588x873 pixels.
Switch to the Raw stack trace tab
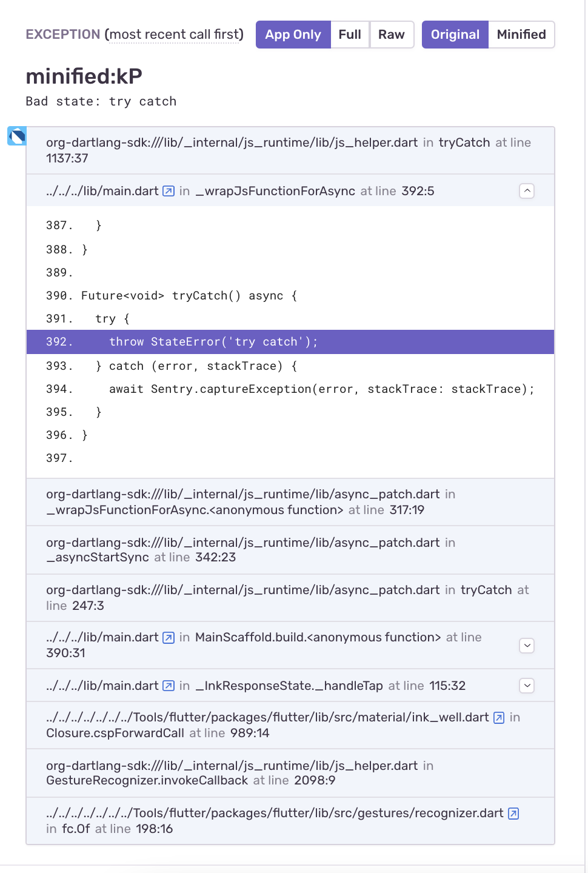click(391, 35)
